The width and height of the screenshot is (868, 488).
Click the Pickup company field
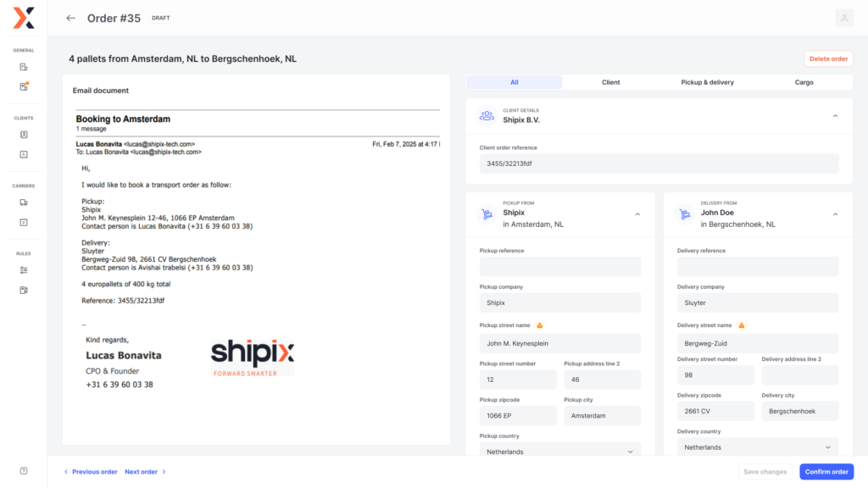[559, 302]
